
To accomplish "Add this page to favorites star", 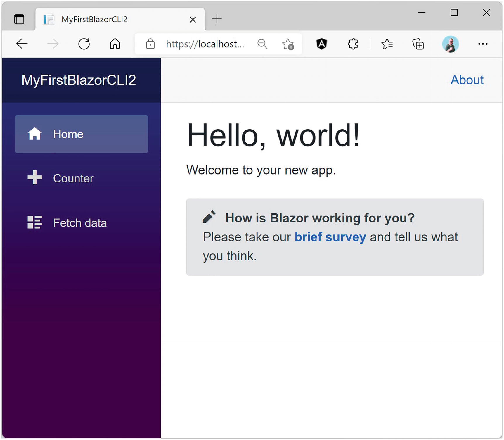I will click(288, 44).
